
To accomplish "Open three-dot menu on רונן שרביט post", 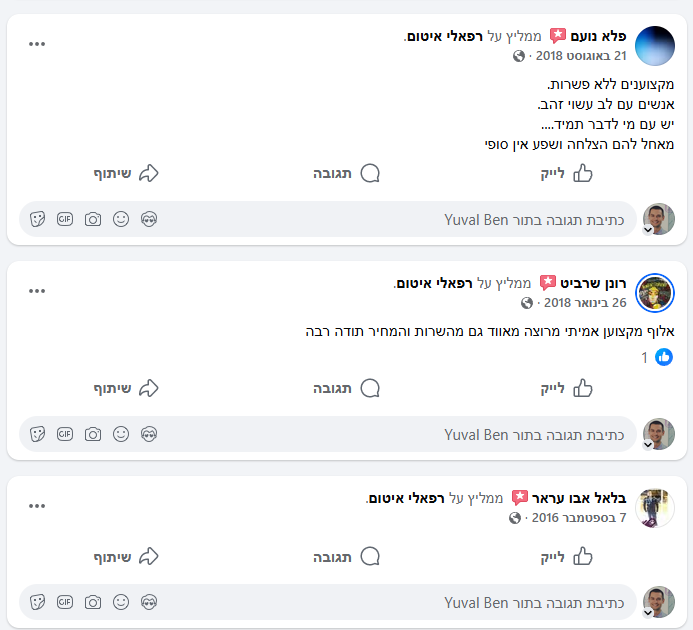I will (37, 291).
